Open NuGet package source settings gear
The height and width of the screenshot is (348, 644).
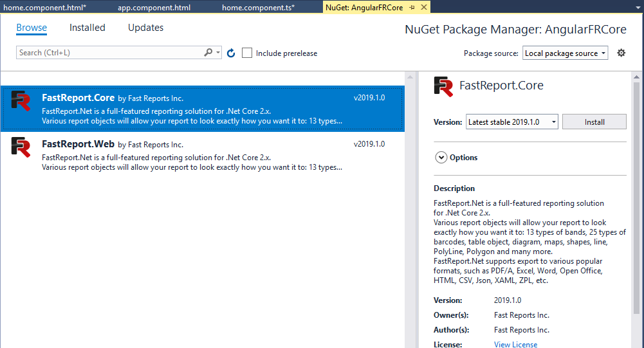pyautogui.click(x=621, y=53)
